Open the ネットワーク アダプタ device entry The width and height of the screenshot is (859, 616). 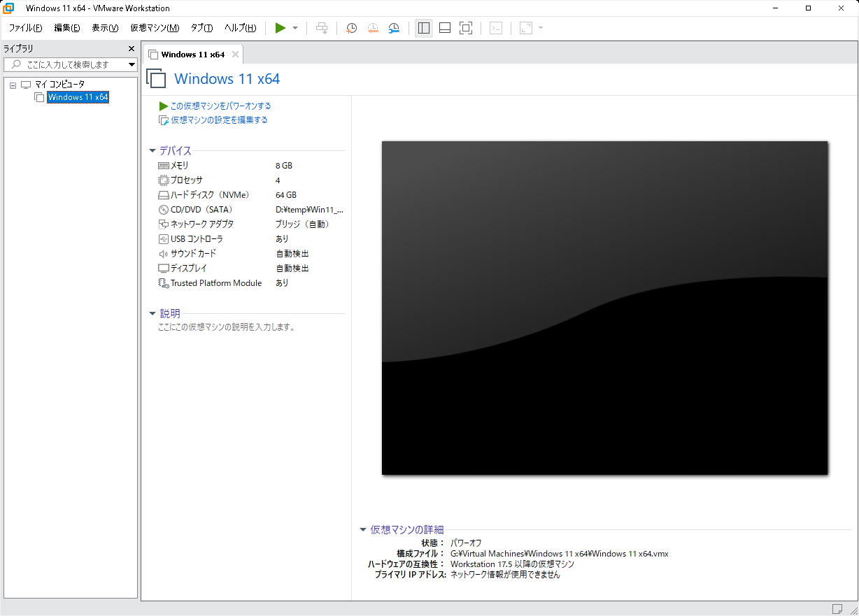click(x=204, y=224)
